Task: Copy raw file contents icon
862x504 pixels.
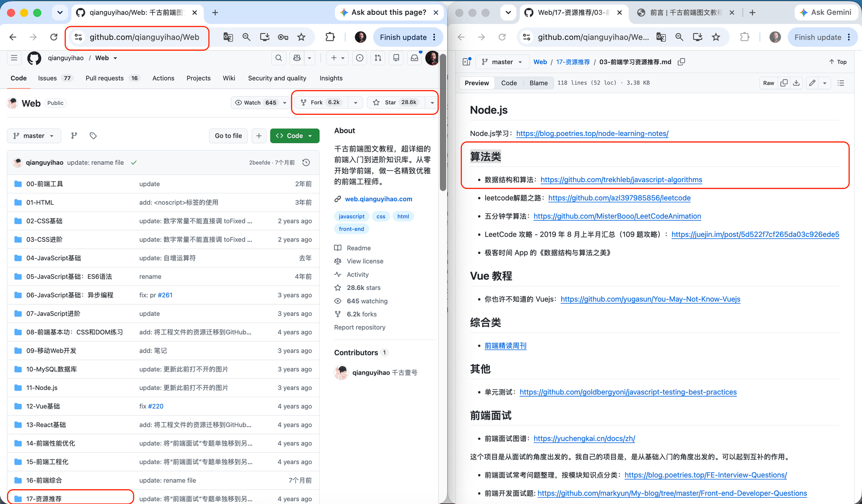Action: pos(784,83)
